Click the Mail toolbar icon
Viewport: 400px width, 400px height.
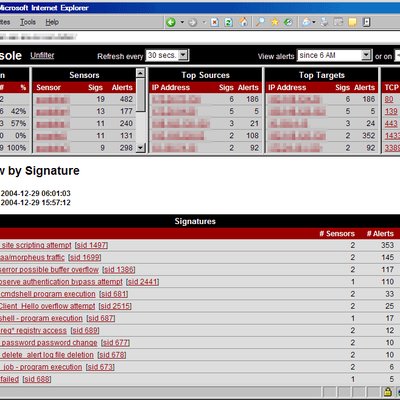[306, 22]
